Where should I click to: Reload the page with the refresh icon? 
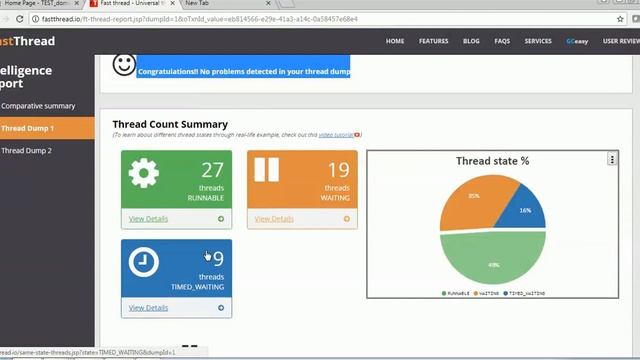coord(19,19)
